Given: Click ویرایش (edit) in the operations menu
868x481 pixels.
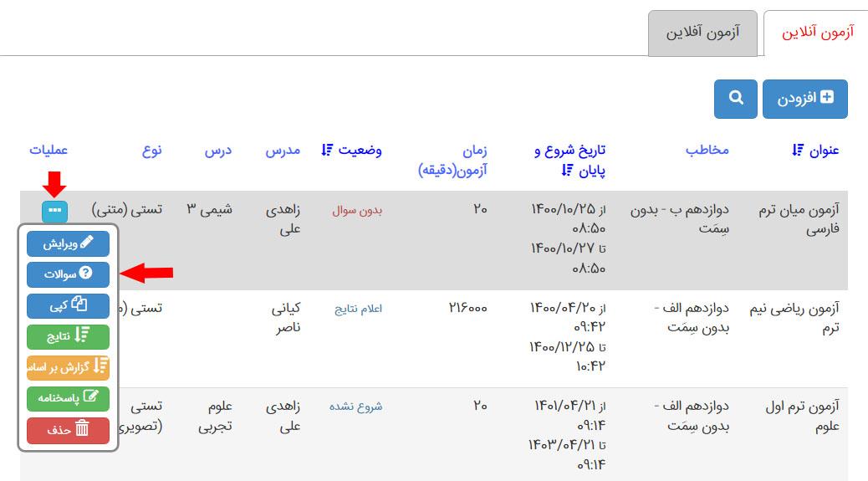Looking at the screenshot, I should (x=68, y=243).
